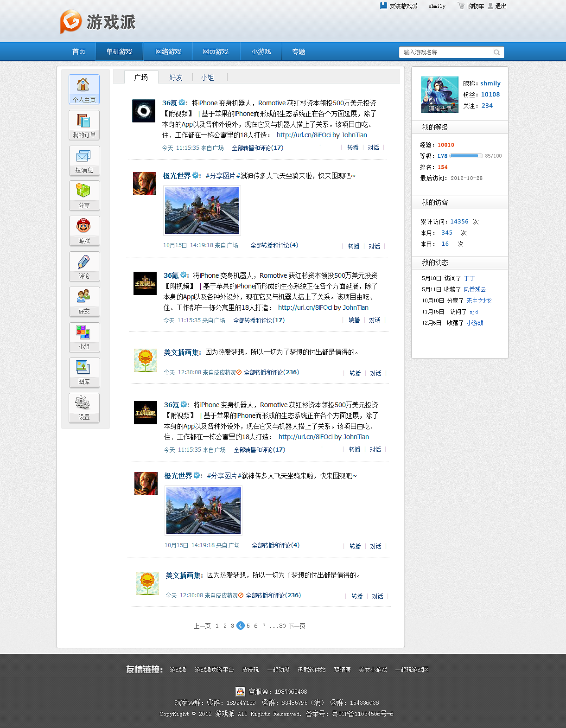Open 小组 groups sidebar icon
The width and height of the screenshot is (566, 728).
tap(84, 337)
